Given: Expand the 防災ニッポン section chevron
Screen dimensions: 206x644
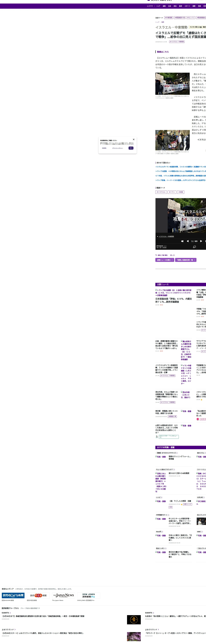Looking at the screenshot, I should pos(166,548).
